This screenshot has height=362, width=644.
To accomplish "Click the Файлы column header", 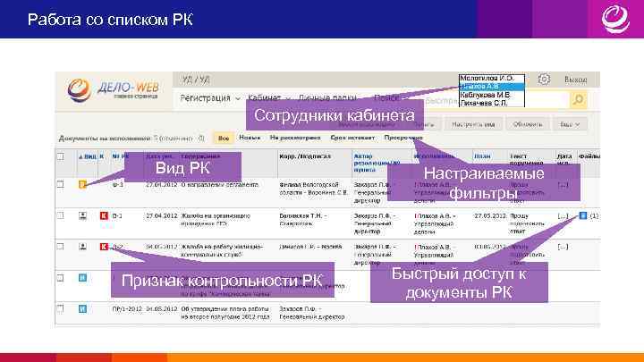I will coord(589,156).
